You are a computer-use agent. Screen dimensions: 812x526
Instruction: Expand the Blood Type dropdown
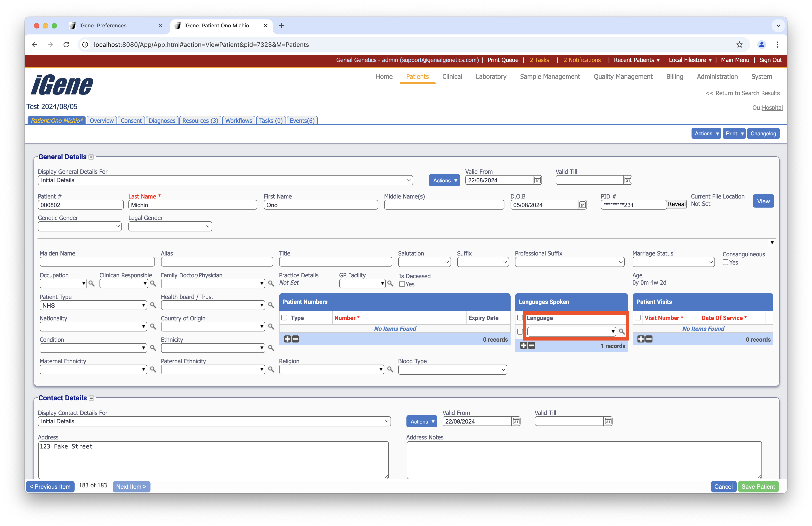[452, 369]
